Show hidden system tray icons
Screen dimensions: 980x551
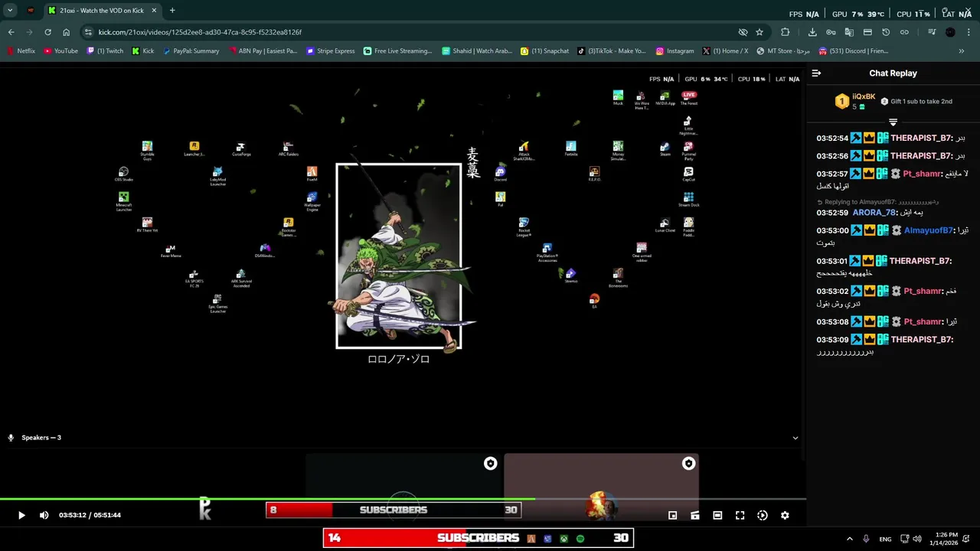tap(850, 539)
